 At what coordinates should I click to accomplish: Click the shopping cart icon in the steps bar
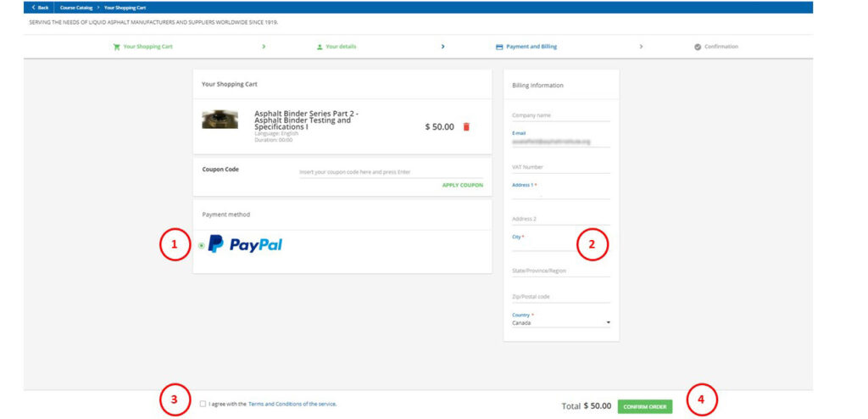116,47
